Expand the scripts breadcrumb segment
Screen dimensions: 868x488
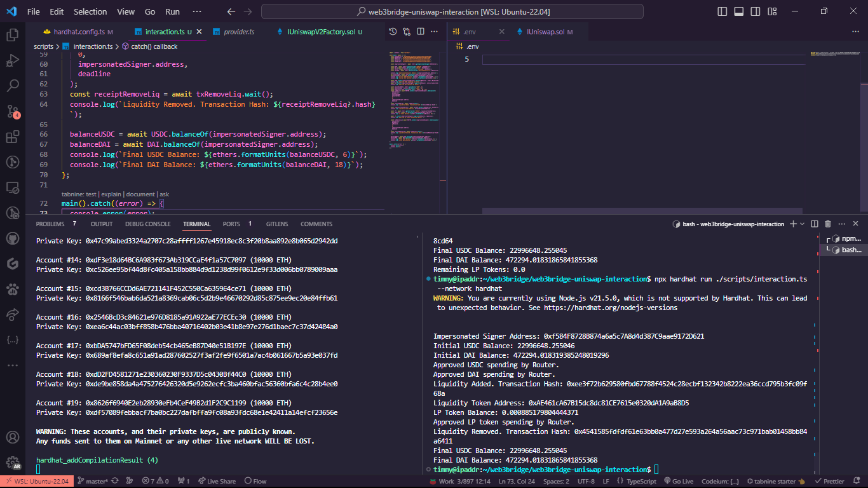pos(43,46)
